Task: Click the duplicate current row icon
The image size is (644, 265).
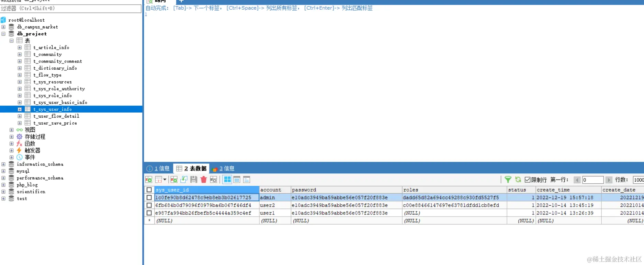Action: pyautogui.click(x=184, y=180)
